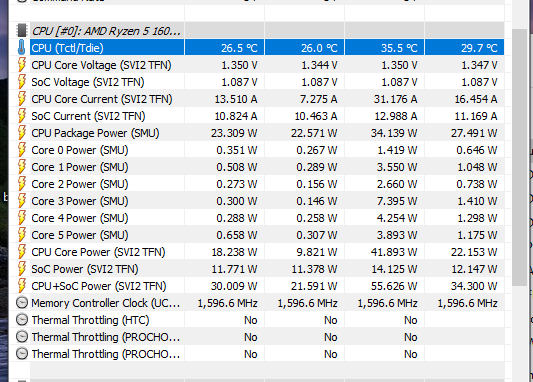The height and width of the screenshot is (382, 533).
Task: Click lightning icon beside CPU Package Power
Action: (22, 133)
